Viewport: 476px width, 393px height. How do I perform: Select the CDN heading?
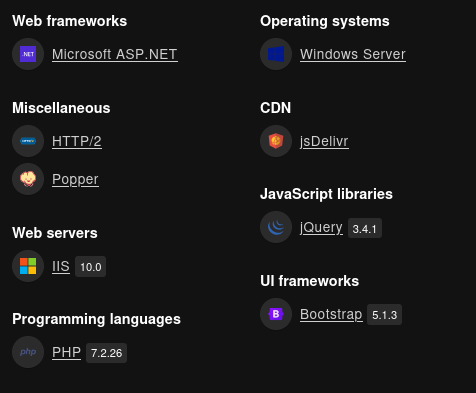pos(276,108)
